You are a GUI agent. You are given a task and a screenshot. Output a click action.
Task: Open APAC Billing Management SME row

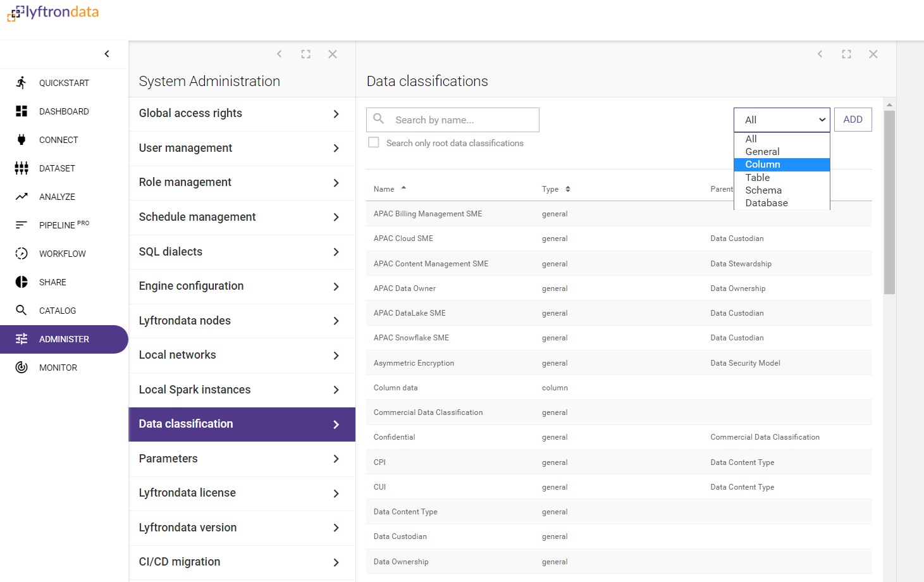pyautogui.click(x=619, y=214)
